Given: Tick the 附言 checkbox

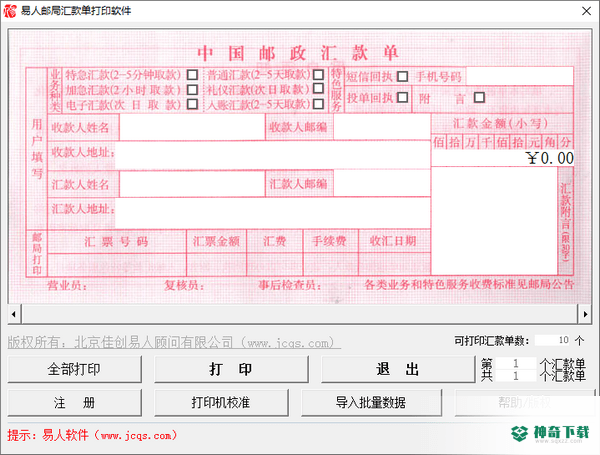Looking at the screenshot, I should [x=479, y=97].
